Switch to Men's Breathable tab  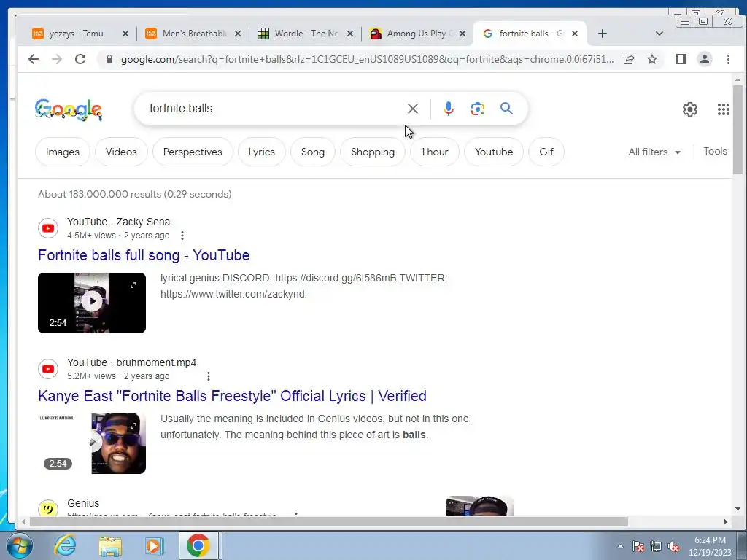click(x=193, y=34)
